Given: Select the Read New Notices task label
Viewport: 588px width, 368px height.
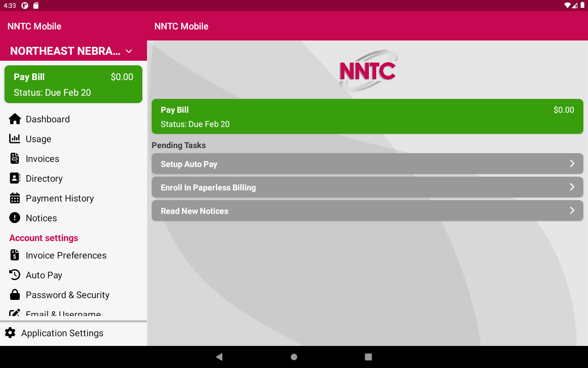Looking at the screenshot, I should click(194, 211).
